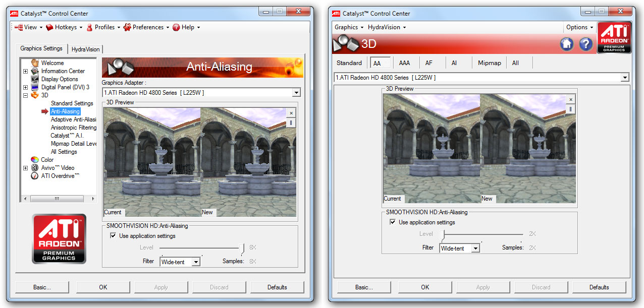Click the Information Center icon in tree
Screen dimensions: 644x308
pyautogui.click(x=35, y=71)
